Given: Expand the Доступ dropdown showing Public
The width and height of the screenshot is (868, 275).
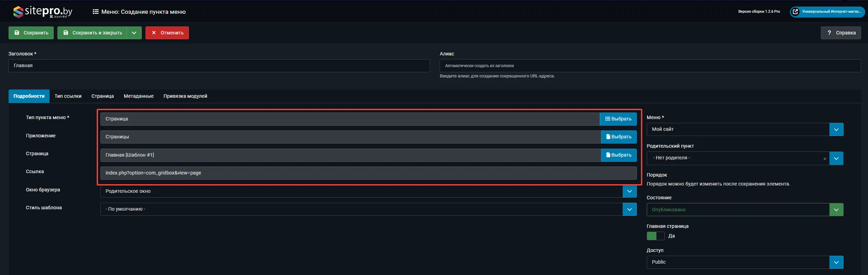Looking at the screenshot, I should pyautogui.click(x=836, y=262).
